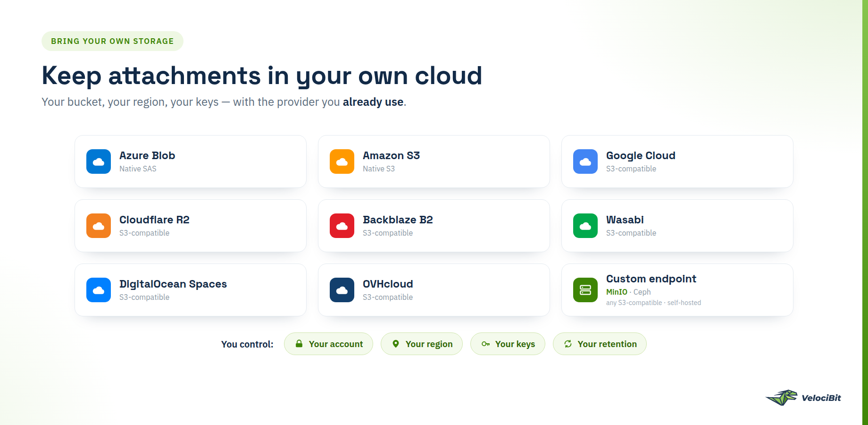Open the Amazon S3 provider card
868x425 pixels.
[x=434, y=161]
